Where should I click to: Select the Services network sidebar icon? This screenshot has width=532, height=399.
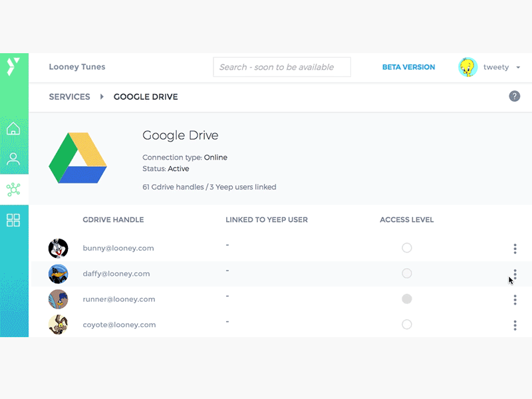click(x=13, y=190)
